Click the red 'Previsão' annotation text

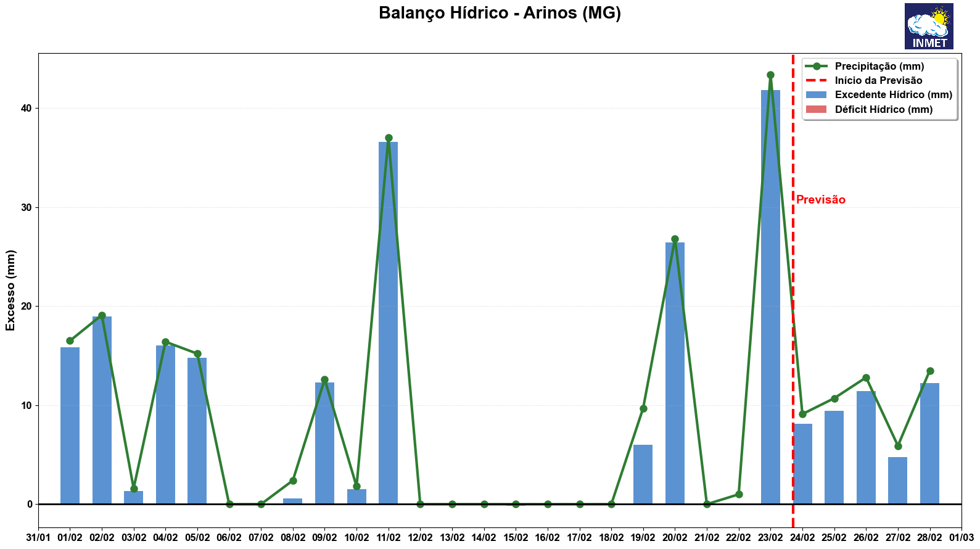[x=820, y=200]
